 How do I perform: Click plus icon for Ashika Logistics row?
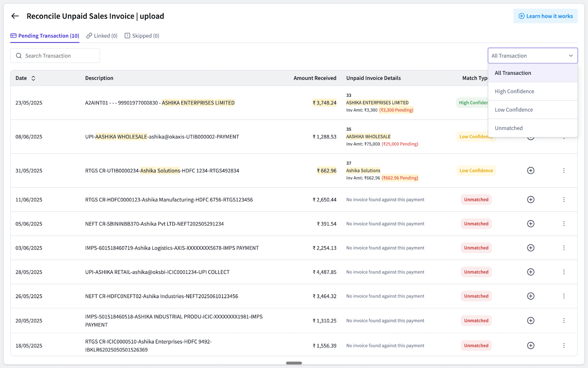point(531,248)
